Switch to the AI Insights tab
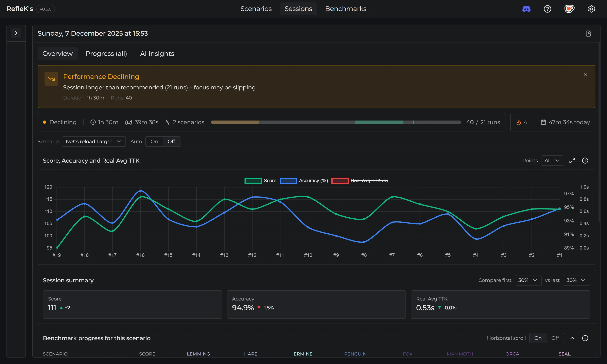Screen dimensions: 607x364 coord(157,53)
